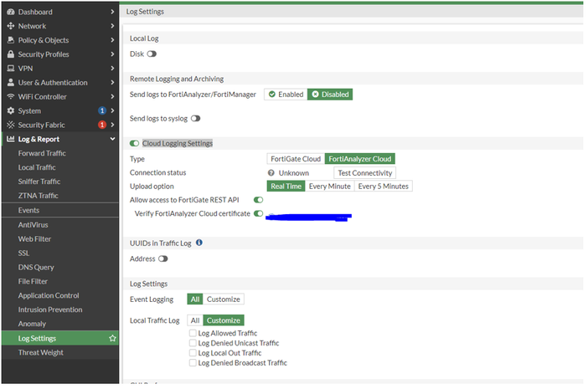Click the Security Fabric icon
The width and height of the screenshot is (588, 389).
11,125
